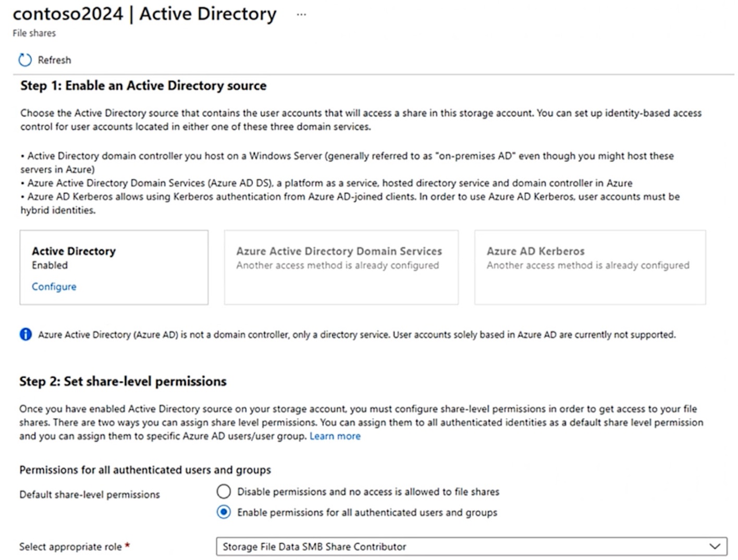This screenshot has height=560, width=738.
Task: Click the Refresh button label
Action: pyautogui.click(x=55, y=59)
